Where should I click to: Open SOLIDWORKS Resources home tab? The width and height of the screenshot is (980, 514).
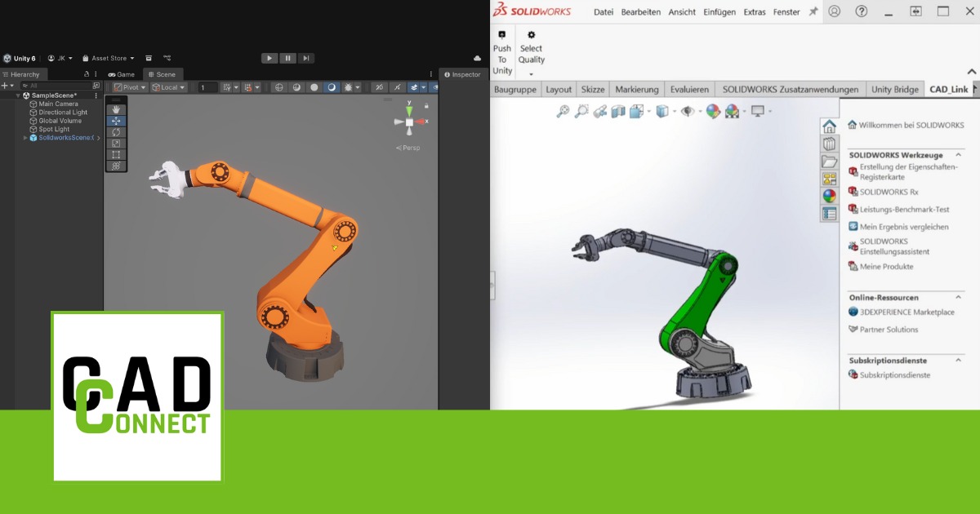[x=829, y=126]
